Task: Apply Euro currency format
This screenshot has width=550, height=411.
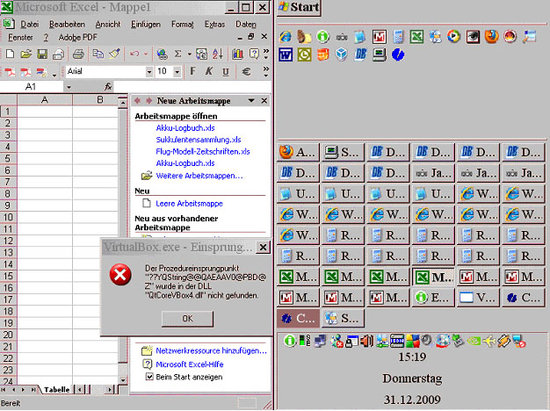Action: pos(247,72)
